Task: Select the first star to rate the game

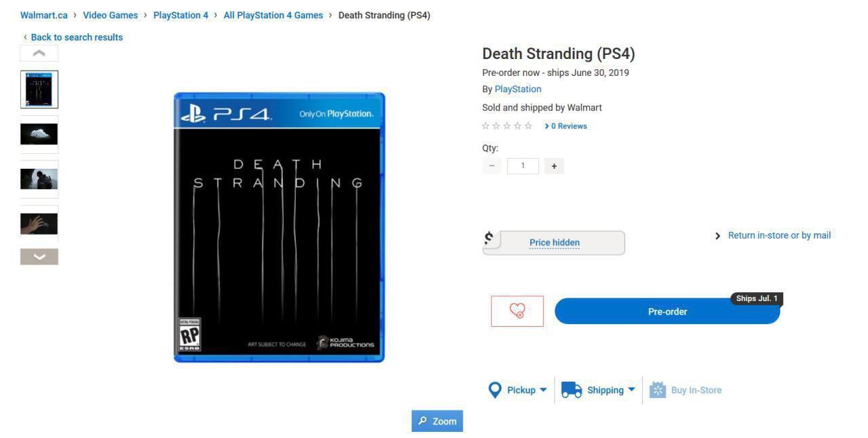Action: pyautogui.click(x=485, y=125)
